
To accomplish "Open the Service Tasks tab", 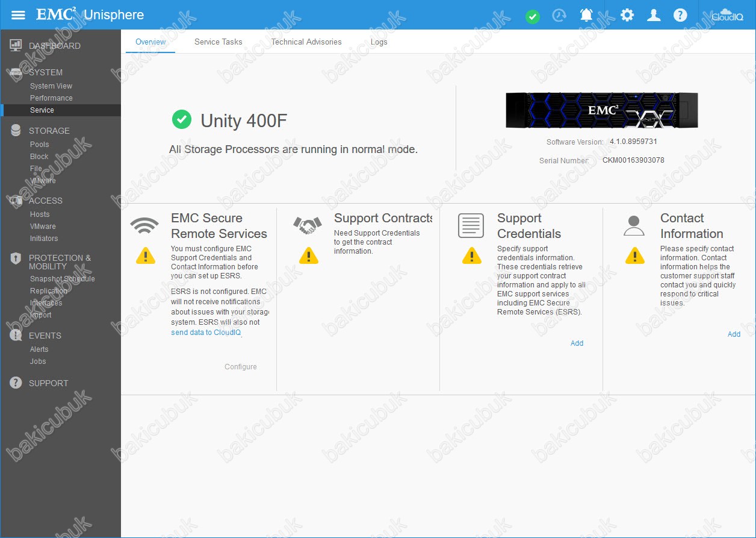I will point(218,42).
